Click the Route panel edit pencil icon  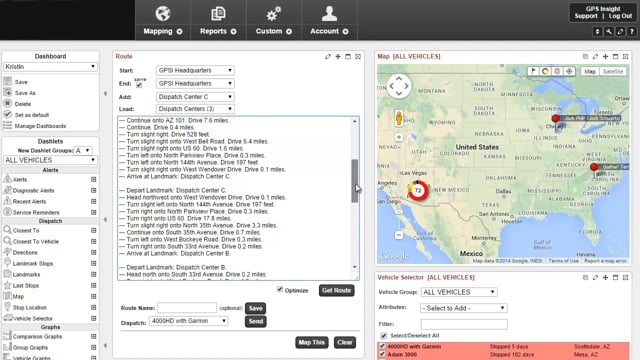click(328, 57)
